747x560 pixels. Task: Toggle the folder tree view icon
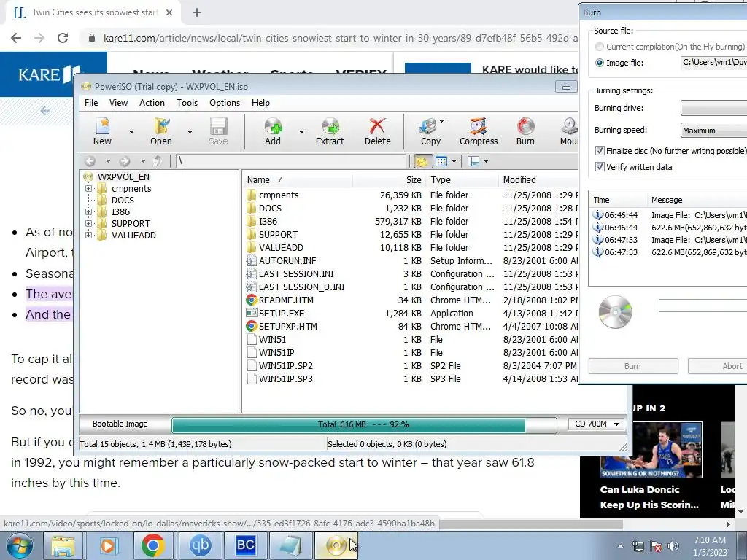[422, 161]
